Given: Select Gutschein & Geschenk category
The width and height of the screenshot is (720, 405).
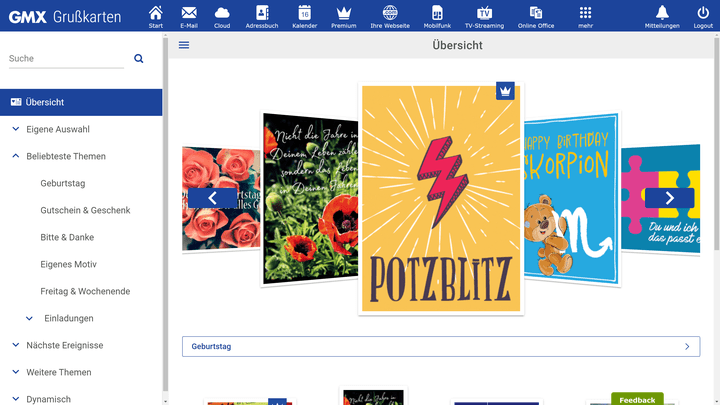Looking at the screenshot, I should [x=85, y=210].
